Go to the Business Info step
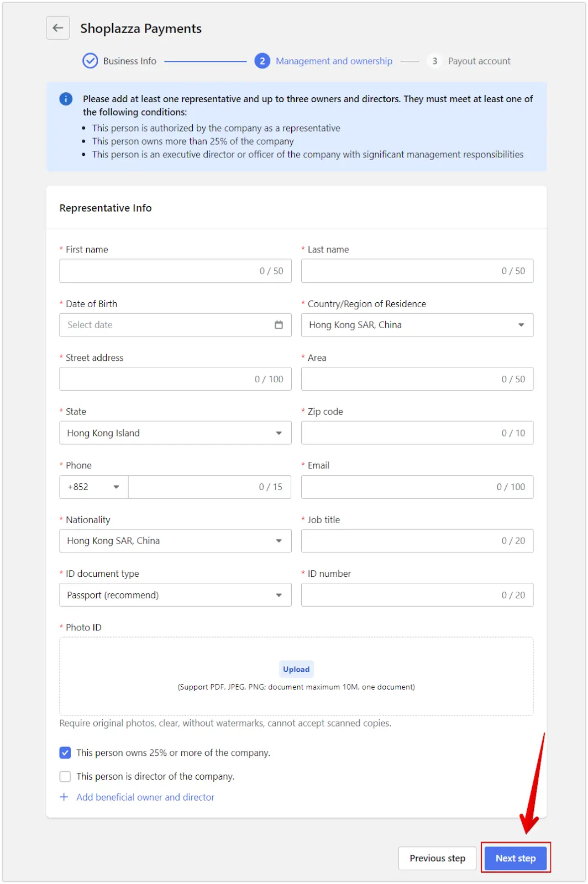588x884 pixels. (x=130, y=61)
